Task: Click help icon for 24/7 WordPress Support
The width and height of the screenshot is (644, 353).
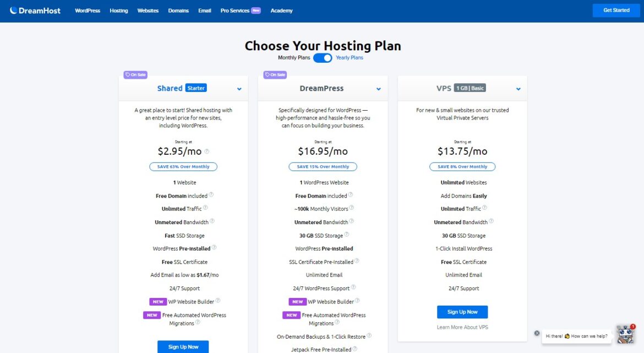Action: click(353, 287)
